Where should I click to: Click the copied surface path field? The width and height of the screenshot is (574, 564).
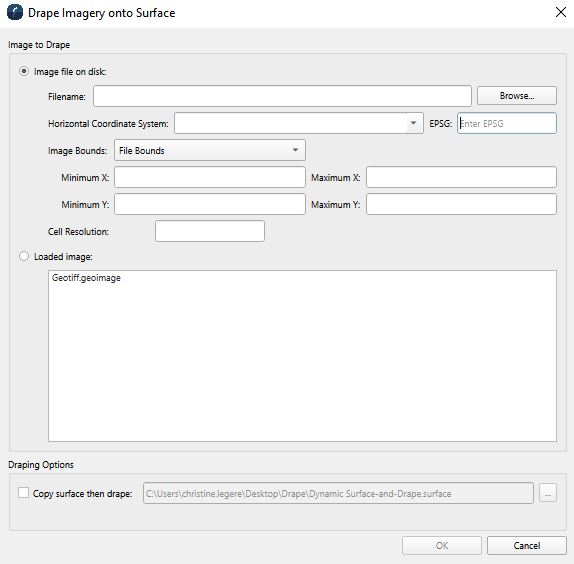[338, 493]
